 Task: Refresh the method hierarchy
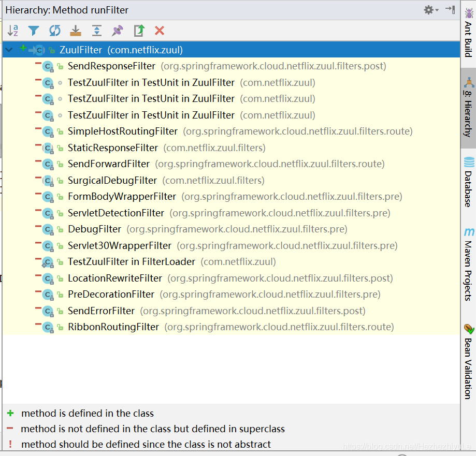[x=54, y=31]
